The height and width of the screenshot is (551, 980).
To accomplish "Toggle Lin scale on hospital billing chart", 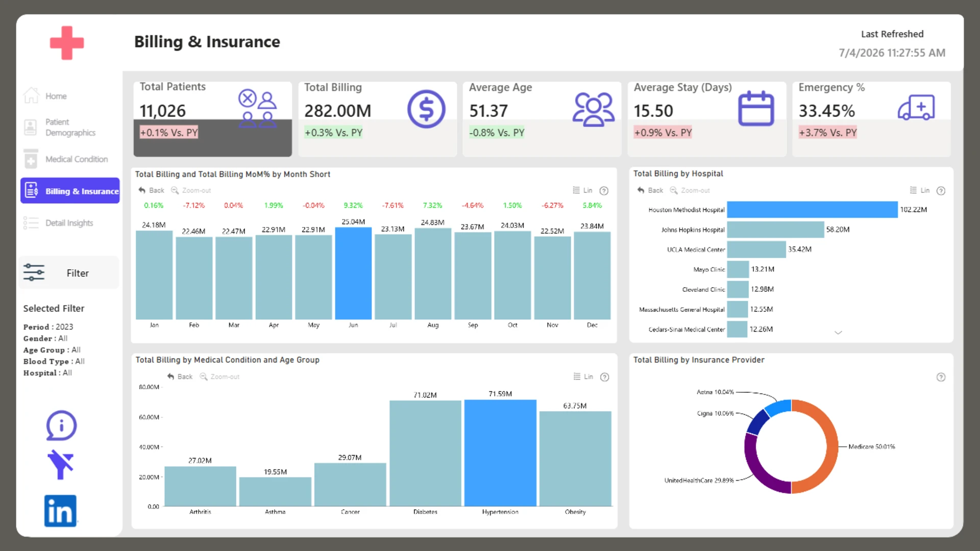I will [x=920, y=190].
